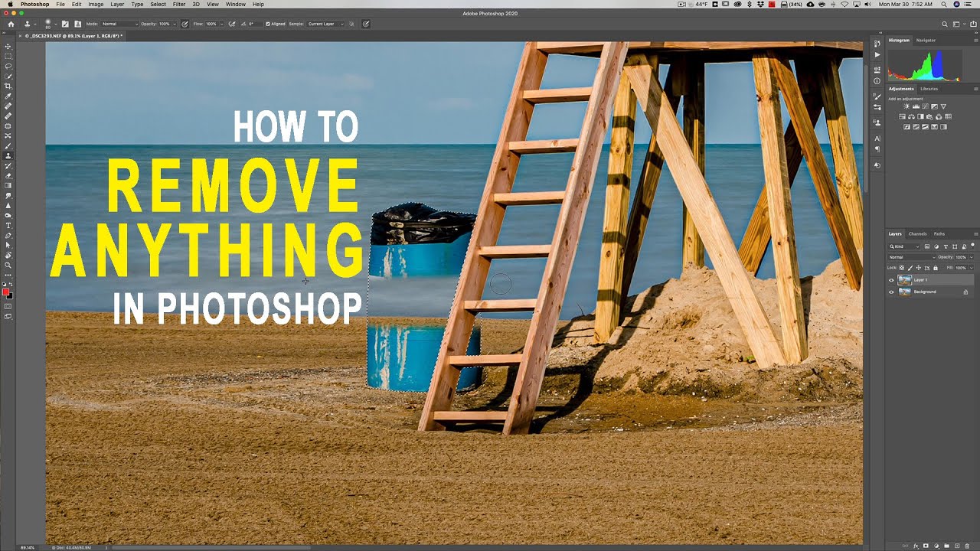980x551 pixels.
Task: Select the Lasso tool
Action: click(8, 66)
